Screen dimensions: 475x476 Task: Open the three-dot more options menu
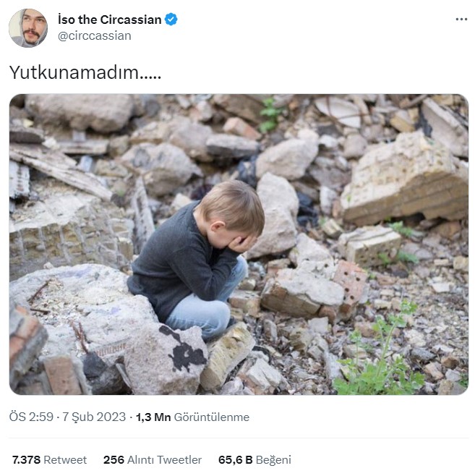461,20
